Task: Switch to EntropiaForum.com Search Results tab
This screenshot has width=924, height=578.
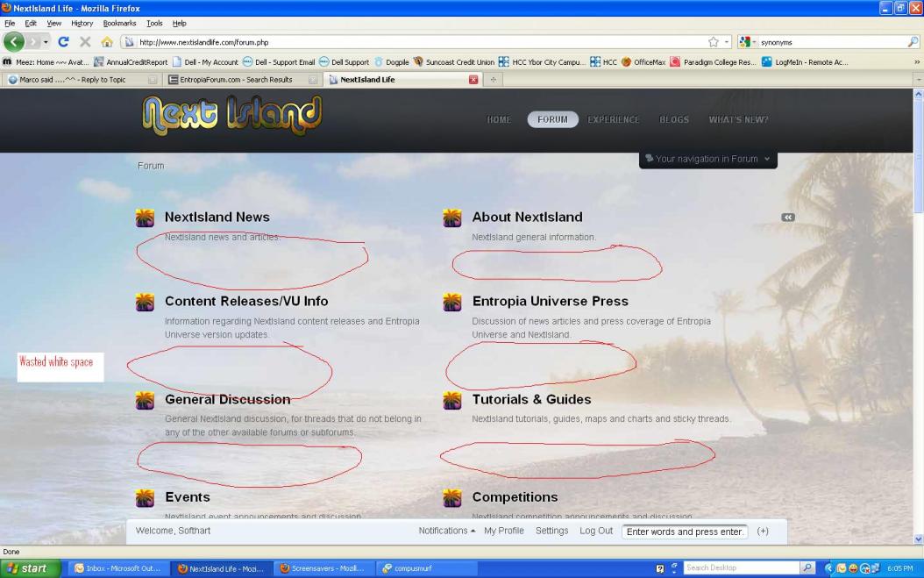Action: pos(237,80)
